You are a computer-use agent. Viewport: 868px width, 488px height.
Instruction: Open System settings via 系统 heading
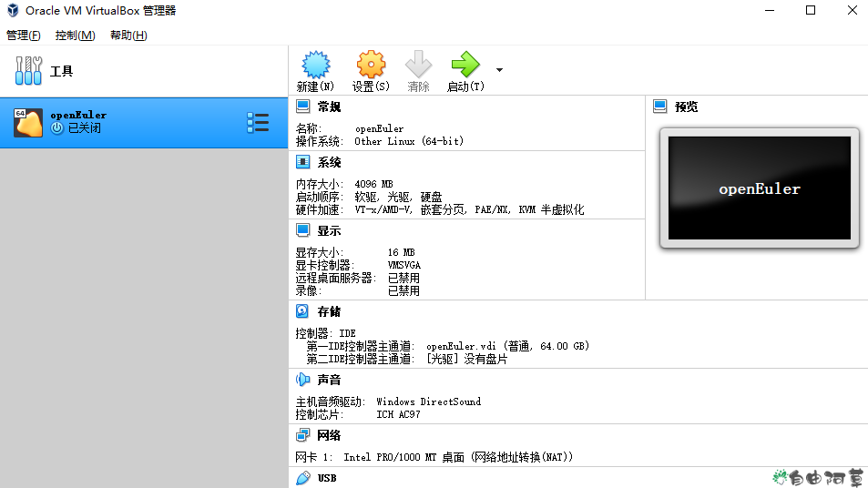pyautogui.click(x=329, y=163)
